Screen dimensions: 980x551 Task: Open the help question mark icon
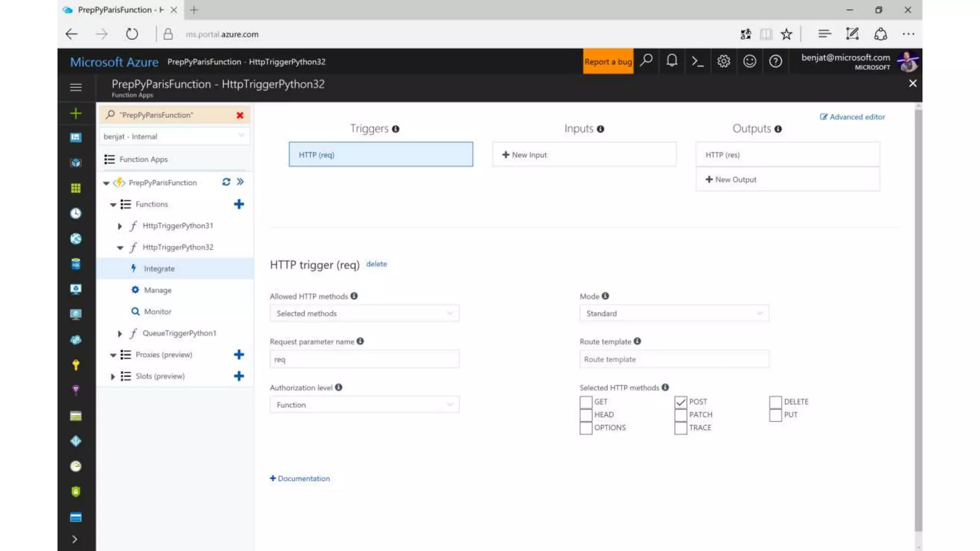[775, 61]
